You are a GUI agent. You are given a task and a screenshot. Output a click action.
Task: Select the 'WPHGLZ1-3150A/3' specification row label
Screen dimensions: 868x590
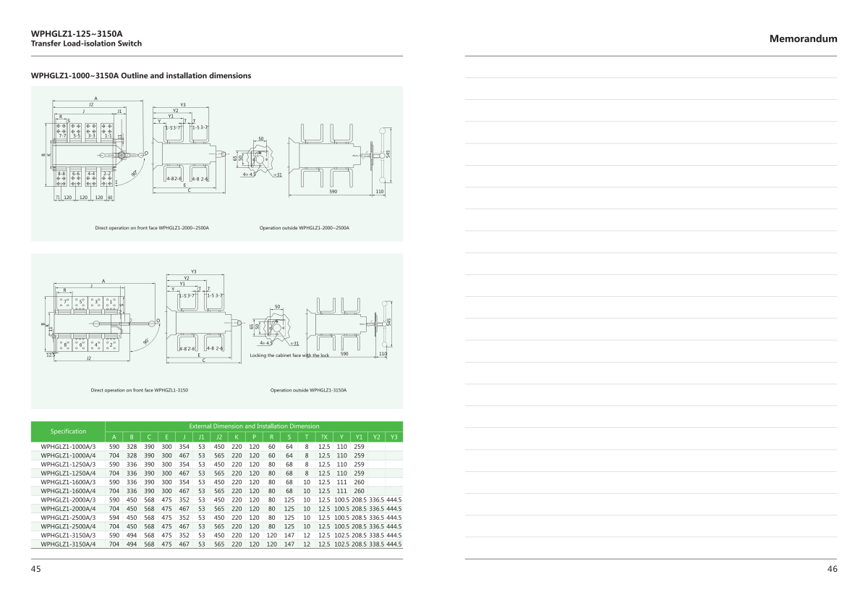click(68, 535)
